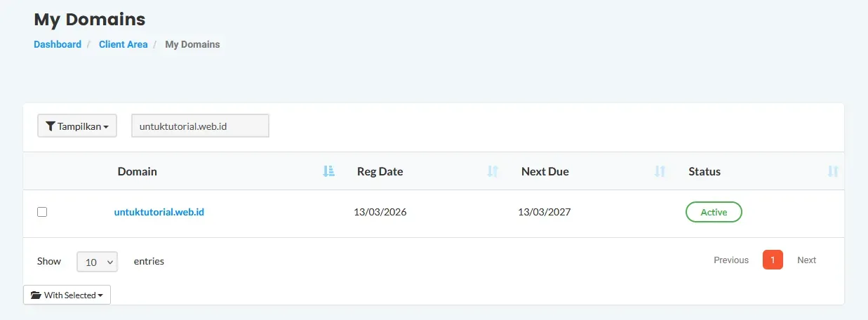This screenshot has height=320, width=868.
Task: Go to the Next page
Action: [806, 260]
